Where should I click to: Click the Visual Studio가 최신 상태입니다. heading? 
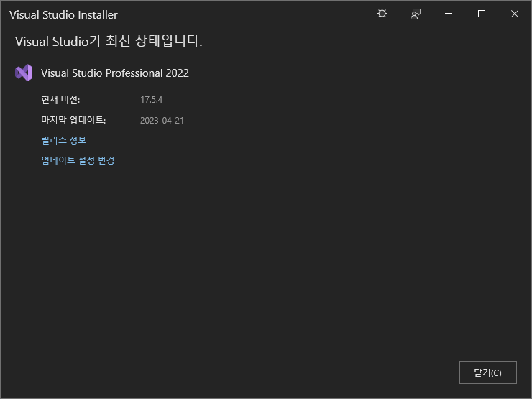click(109, 41)
